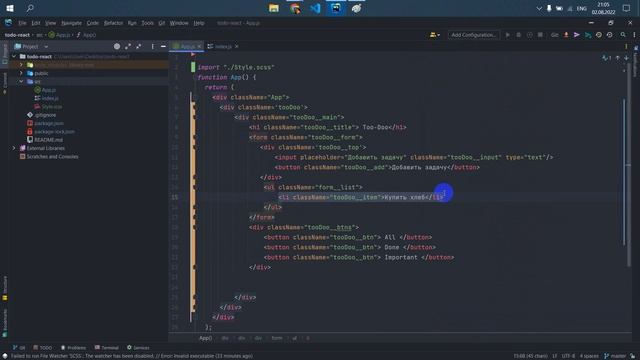This screenshot has width=640, height=360.
Task: Go to previous highlighted problem arrow up
Action: tap(618, 58)
